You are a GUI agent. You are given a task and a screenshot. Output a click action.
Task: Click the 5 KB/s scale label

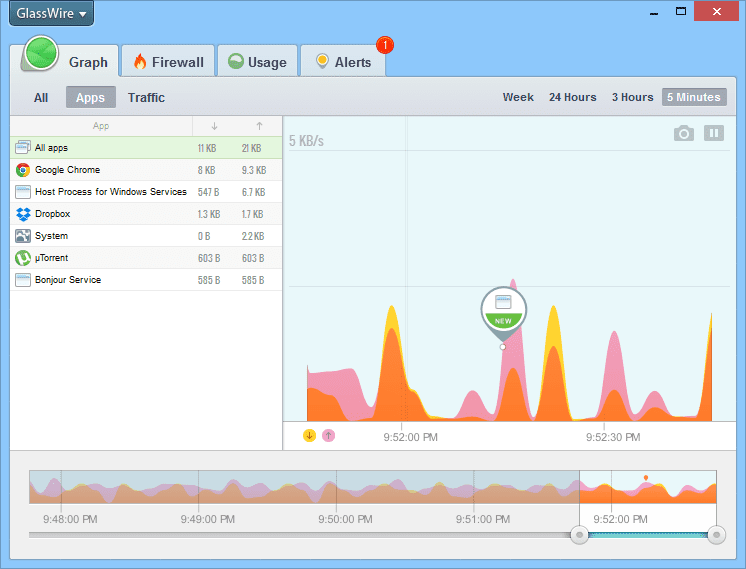(x=306, y=141)
